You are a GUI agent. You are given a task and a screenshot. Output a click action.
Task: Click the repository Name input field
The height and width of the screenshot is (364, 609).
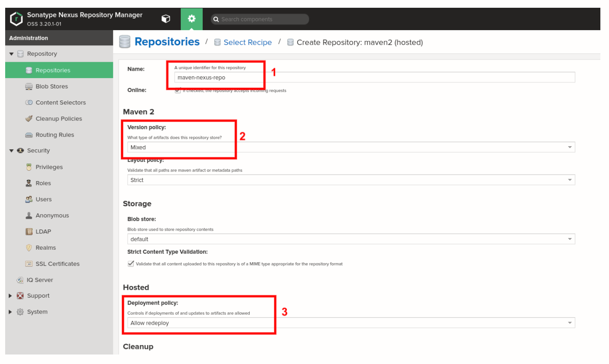(374, 78)
